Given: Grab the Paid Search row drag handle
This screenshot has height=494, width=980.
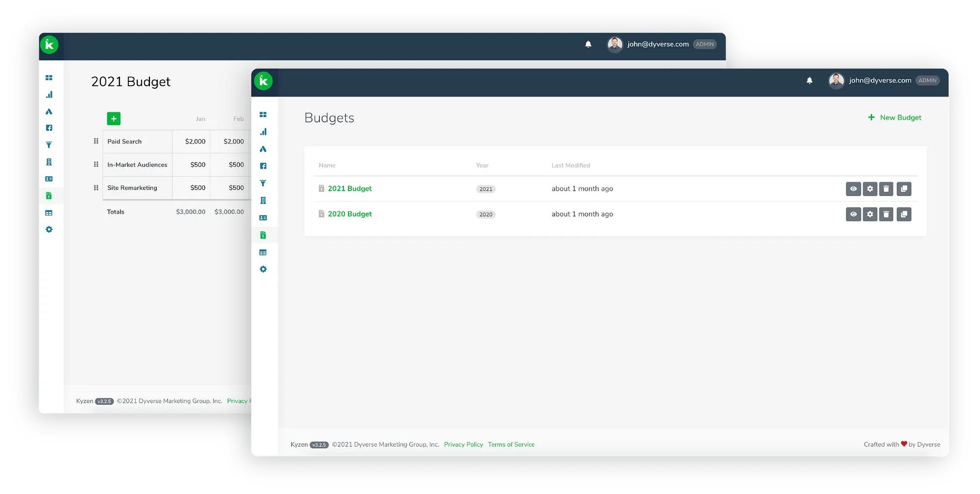Looking at the screenshot, I should tap(96, 141).
